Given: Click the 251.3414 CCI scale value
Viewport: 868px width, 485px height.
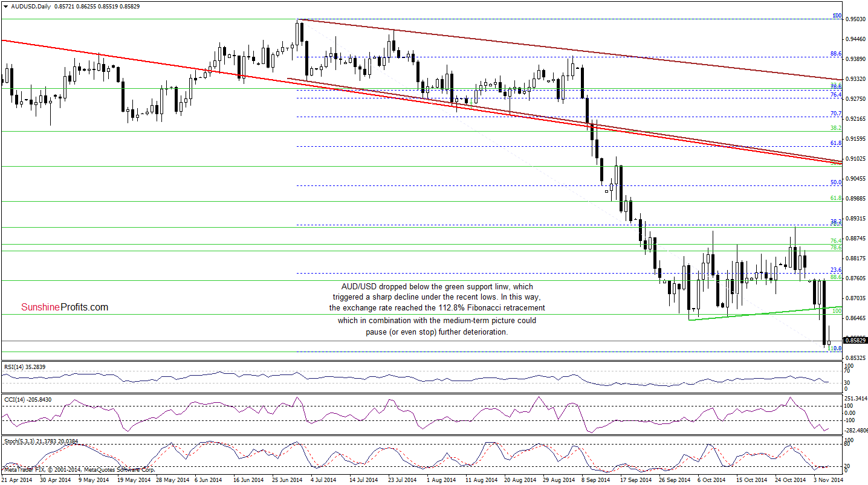Looking at the screenshot, I should pos(856,399).
